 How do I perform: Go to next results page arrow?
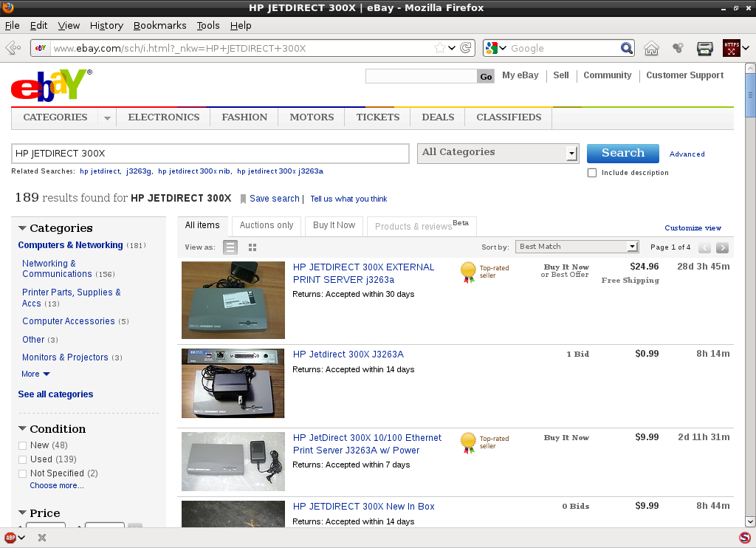722,247
